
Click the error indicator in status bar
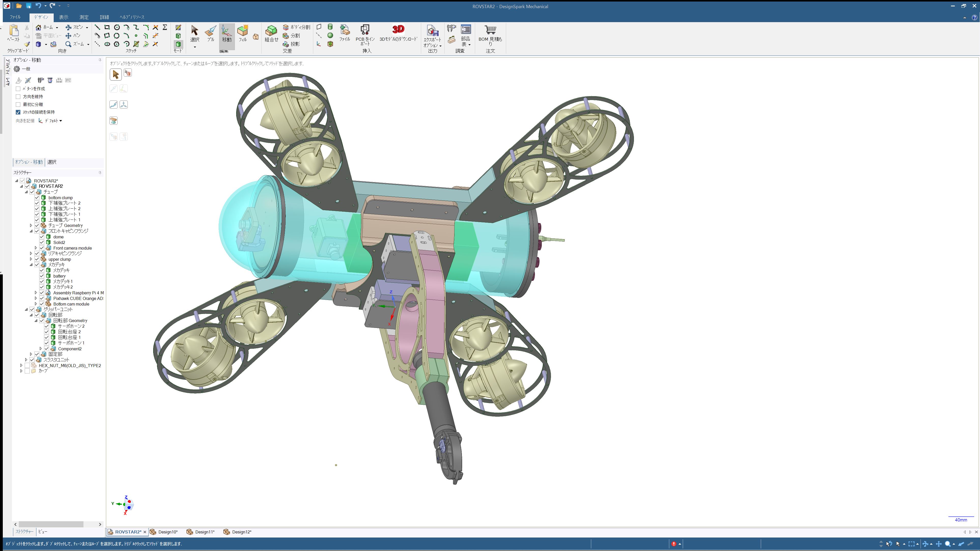[x=674, y=544]
